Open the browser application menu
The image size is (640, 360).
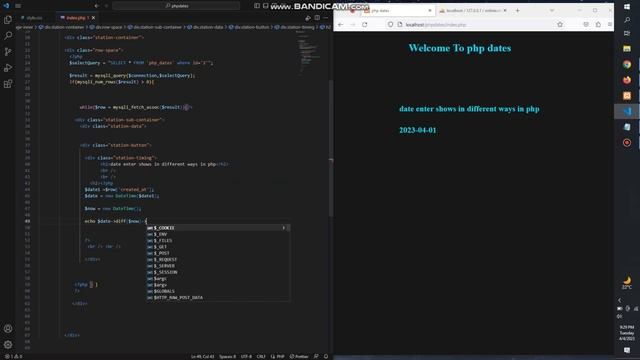[610, 24]
